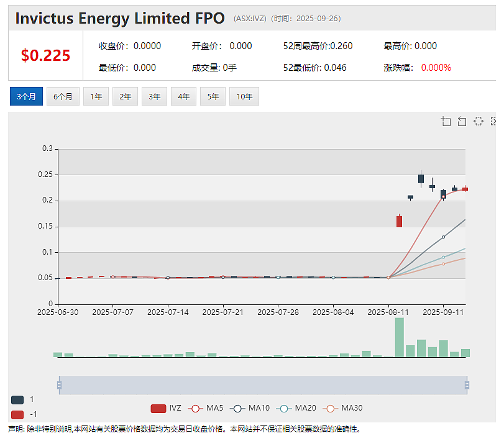The width and height of the screenshot is (504, 441).
Task: Click the 2025-08-04 axis label
Action: (x=333, y=312)
